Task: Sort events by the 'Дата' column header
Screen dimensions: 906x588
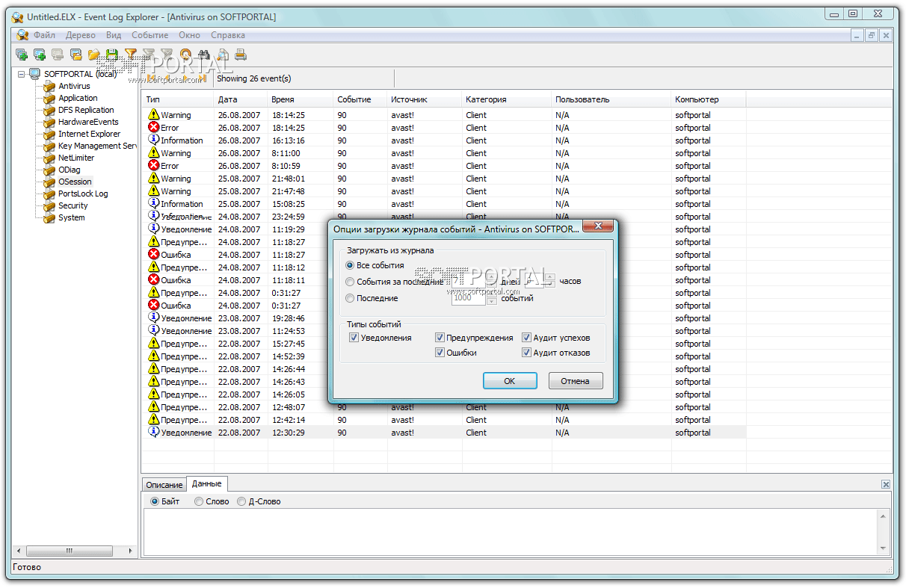Action: click(241, 99)
